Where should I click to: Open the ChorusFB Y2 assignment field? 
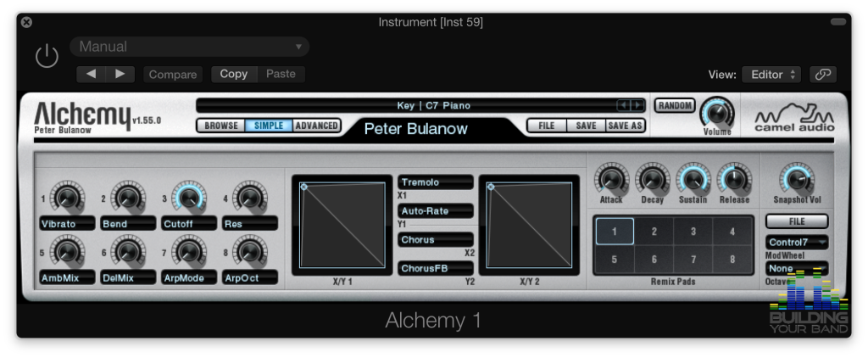tap(436, 269)
